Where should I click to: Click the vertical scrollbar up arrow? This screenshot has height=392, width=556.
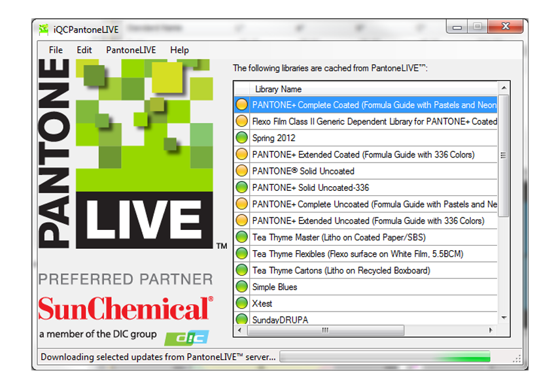504,88
